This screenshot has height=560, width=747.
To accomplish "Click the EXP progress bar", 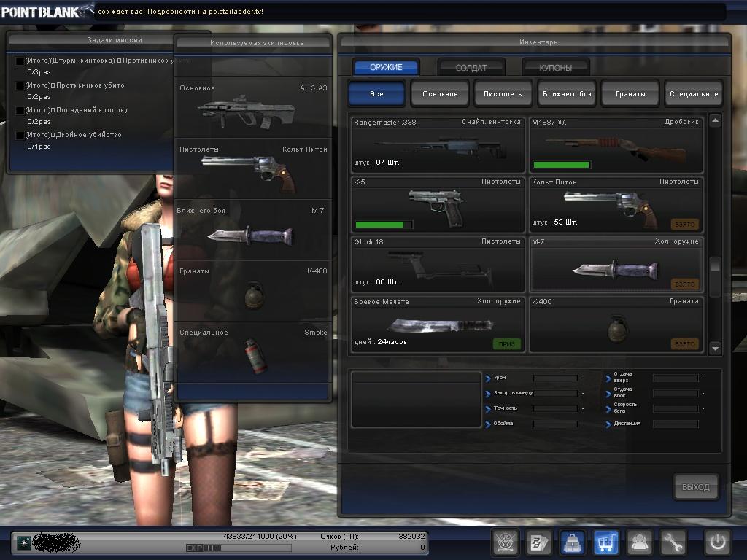I will coord(239,548).
